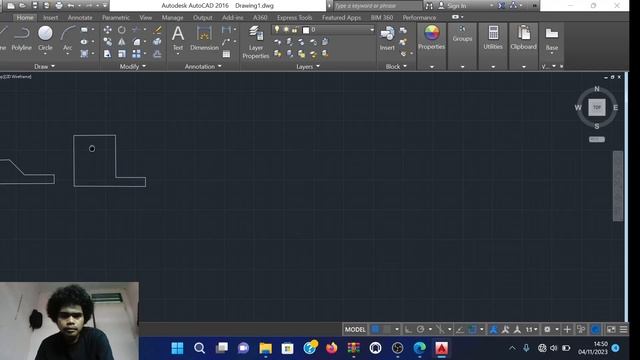
Task: Choose the Mirror tool in Modify panel
Action: (122, 42)
